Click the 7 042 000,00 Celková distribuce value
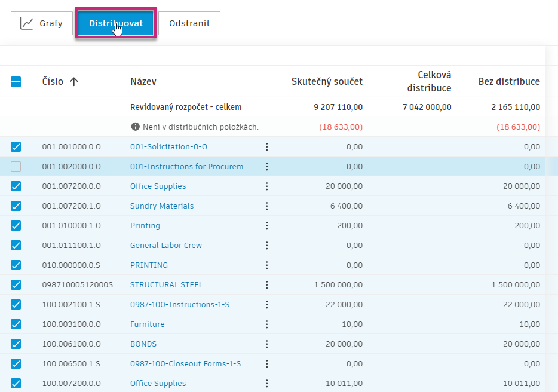The height and width of the screenshot is (392, 558). point(427,107)
